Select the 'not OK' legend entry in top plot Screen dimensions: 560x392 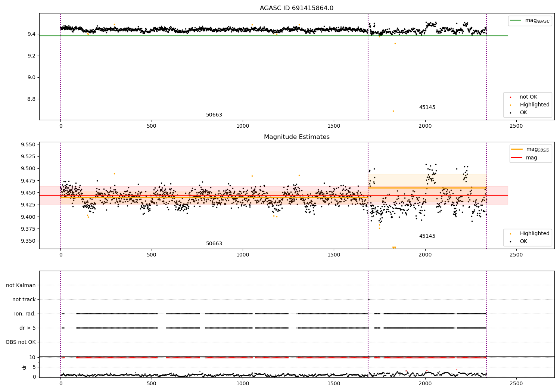pos(528,97)
